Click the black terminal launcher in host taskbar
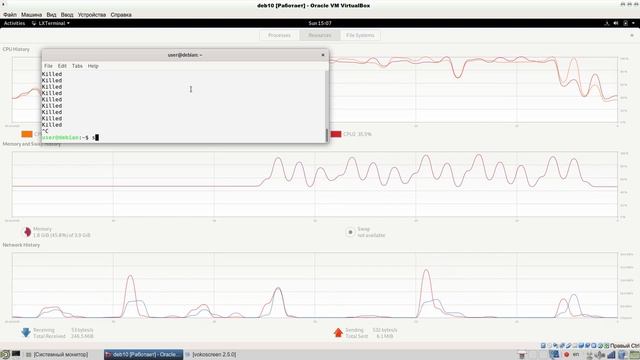 tap(16, 354)
